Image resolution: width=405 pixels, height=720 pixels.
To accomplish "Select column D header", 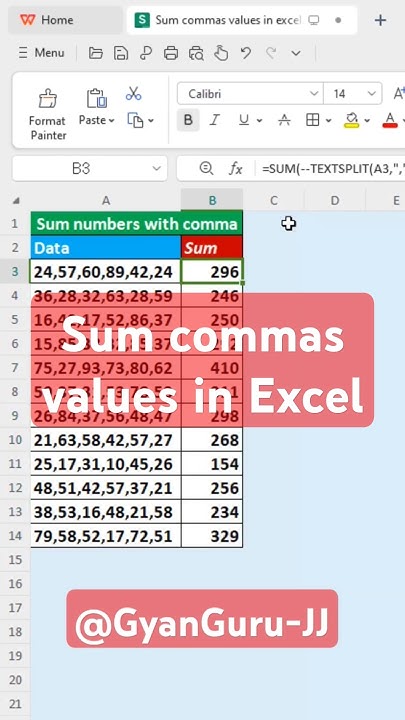I will [335, 201].
